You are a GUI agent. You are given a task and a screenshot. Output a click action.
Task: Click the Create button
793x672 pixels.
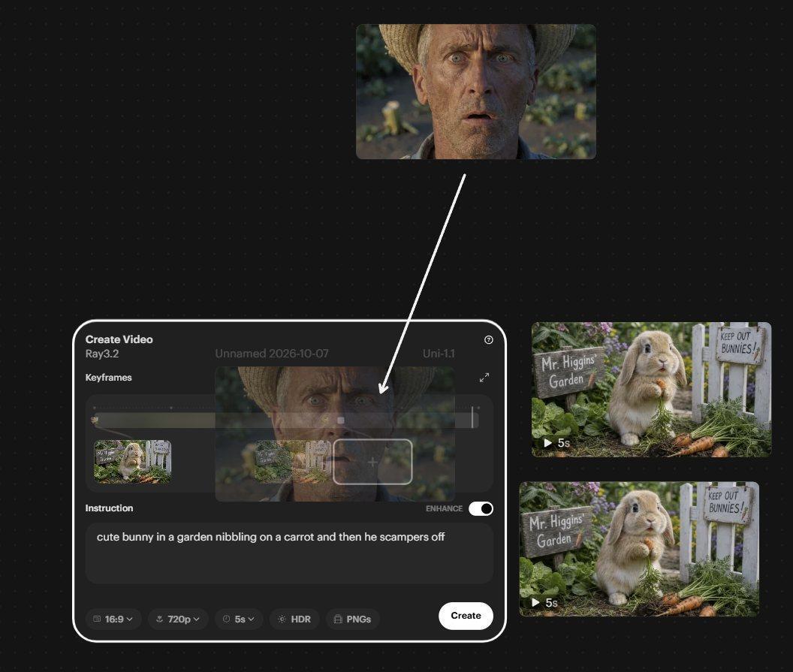(466, 616)
